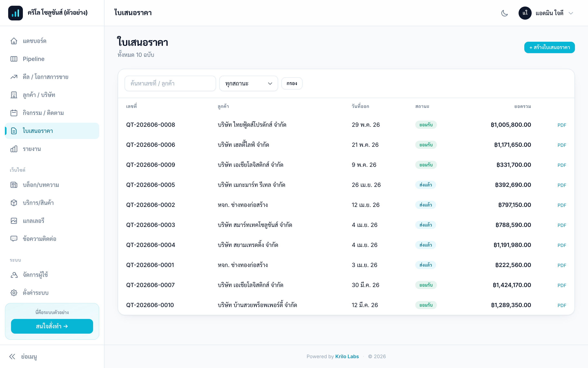Click ยอมรับ status badge on QT-202606-0007
The height and width of the screenshot is (368, 588).
[x=426, y=285]
